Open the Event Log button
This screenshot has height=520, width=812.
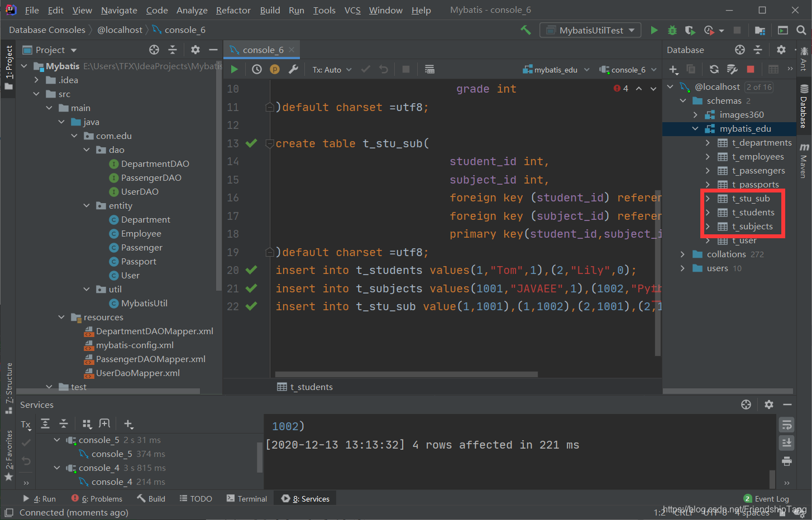point(766,499)
